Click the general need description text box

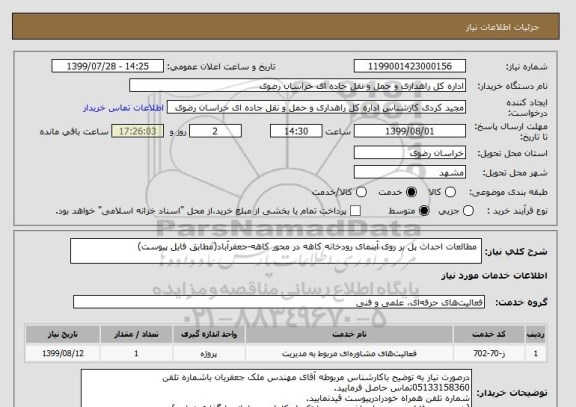(x=276, y=251)
